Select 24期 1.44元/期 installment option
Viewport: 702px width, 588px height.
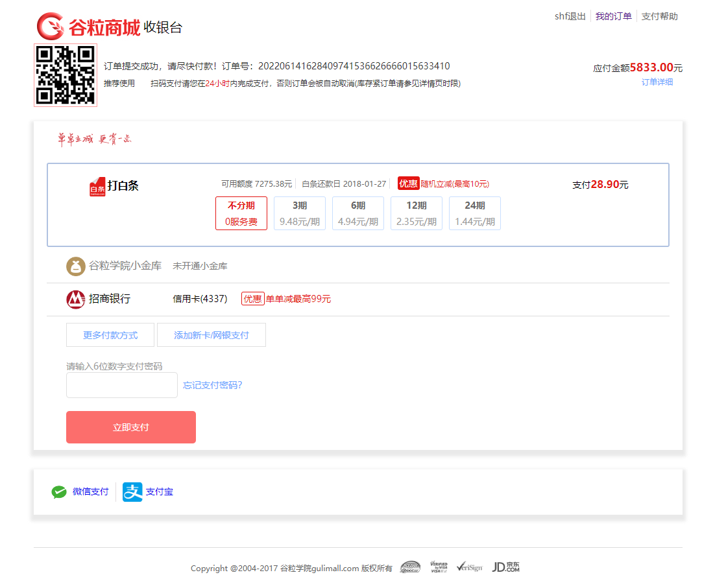point(475,213)
